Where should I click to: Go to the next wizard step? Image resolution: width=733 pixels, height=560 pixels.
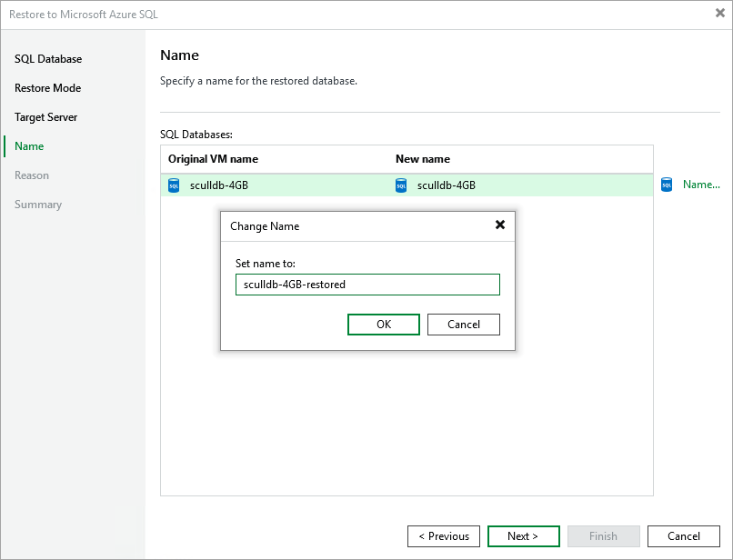[523, 536]
